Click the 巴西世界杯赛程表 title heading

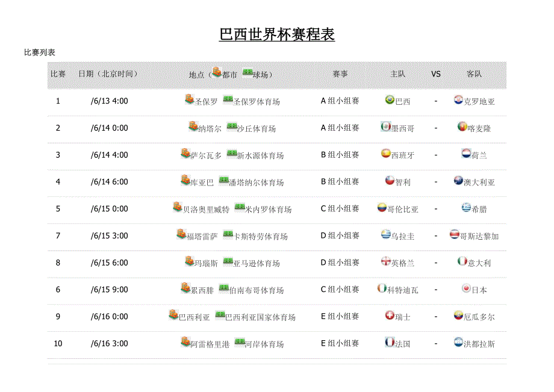coord(277,35)
